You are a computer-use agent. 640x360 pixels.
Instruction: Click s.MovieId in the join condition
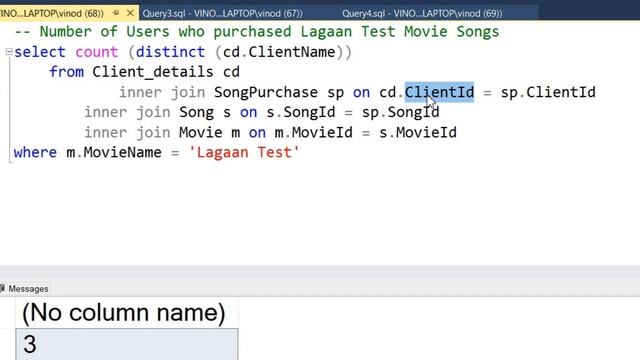(418, 133)
